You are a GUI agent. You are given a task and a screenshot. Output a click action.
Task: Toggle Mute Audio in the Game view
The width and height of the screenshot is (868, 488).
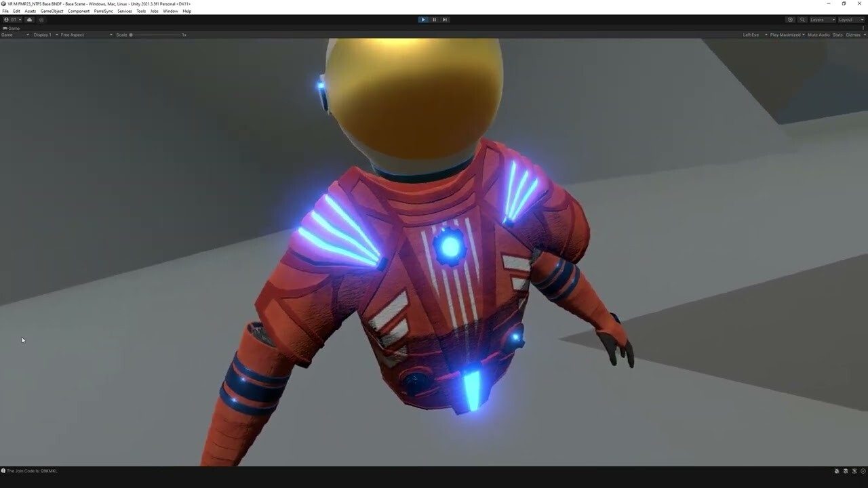coord(819,35)
